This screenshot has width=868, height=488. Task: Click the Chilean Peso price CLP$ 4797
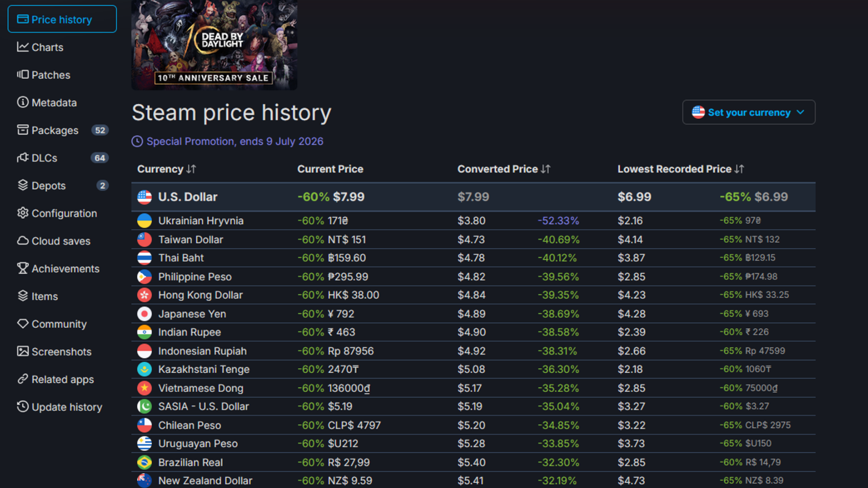[354, 425]
